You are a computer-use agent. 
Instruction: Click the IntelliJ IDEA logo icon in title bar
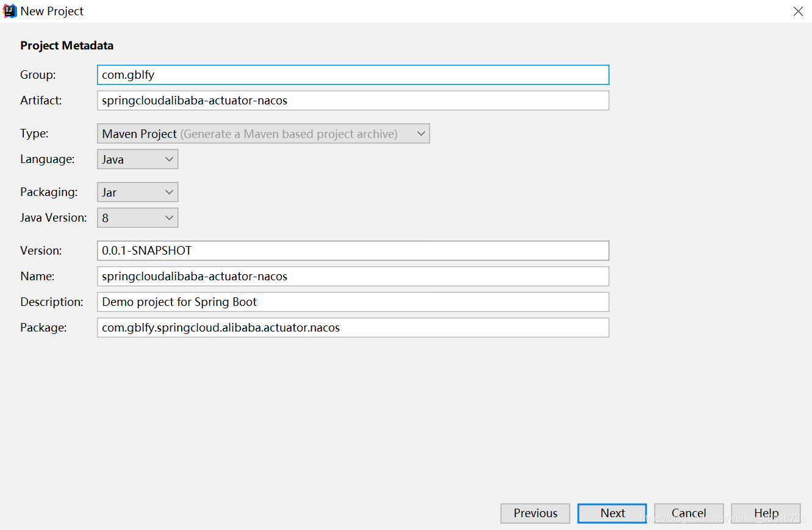click(x=10, y=11)
